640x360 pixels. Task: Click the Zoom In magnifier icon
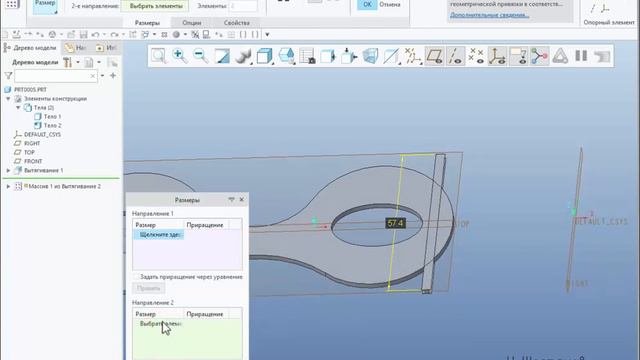click(x=180, y=56)
